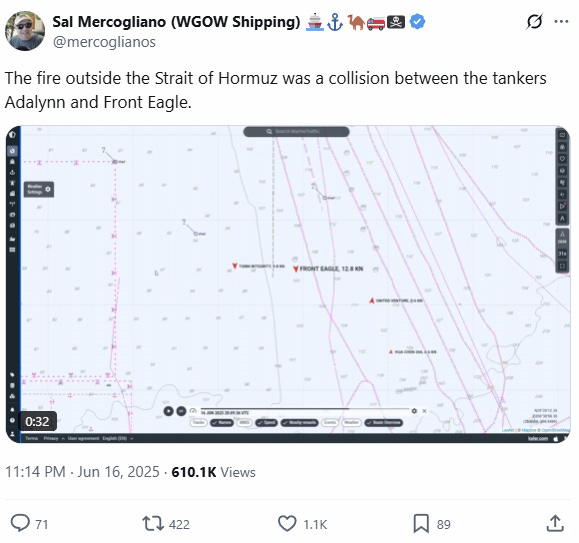The width and height of the screenshot is (579, 543).
Task: Click the play button on the playback bar
Action: click(168, 411)
